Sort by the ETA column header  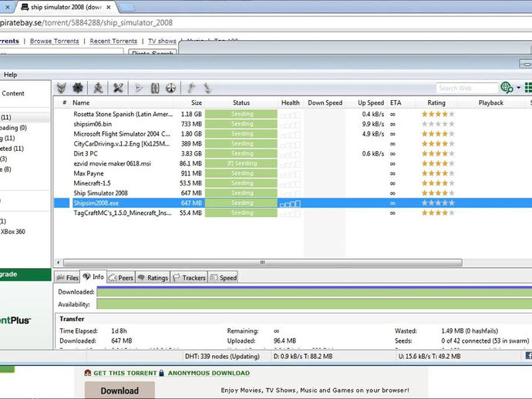(396, 102)
